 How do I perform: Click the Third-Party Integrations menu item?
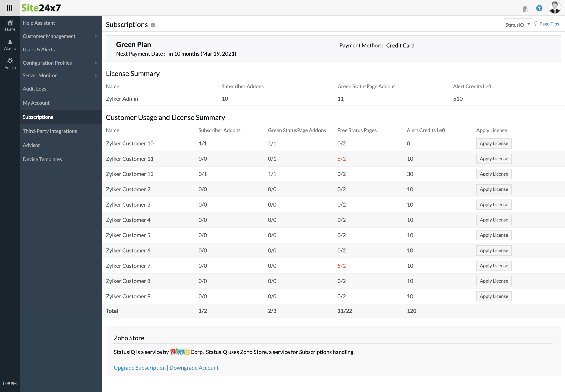coord(50,131)
